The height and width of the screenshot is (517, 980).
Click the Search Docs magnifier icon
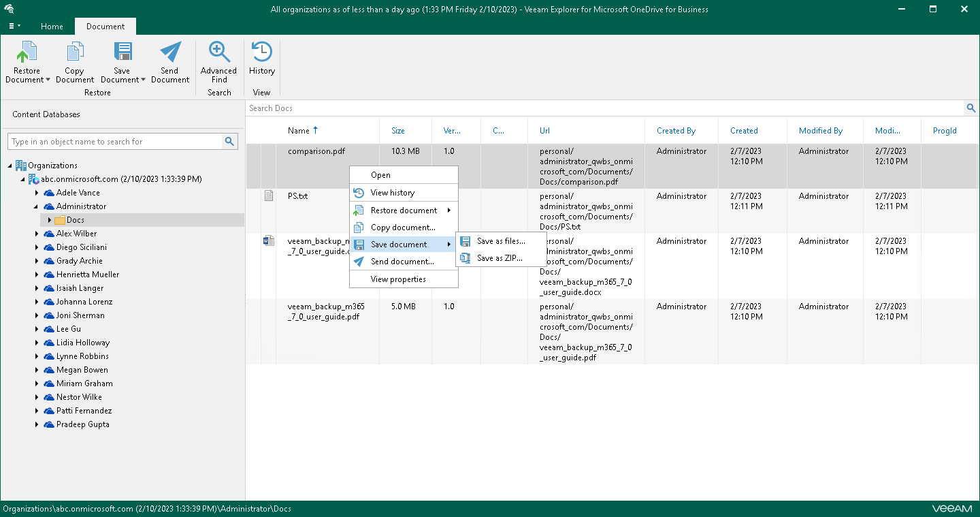(x=971, y=108)
